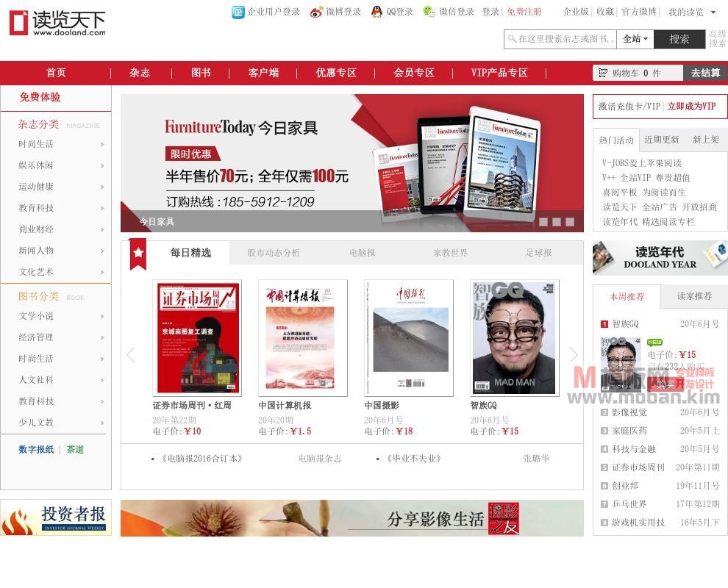Click the 立即成为VIP link

click(691, 107)
